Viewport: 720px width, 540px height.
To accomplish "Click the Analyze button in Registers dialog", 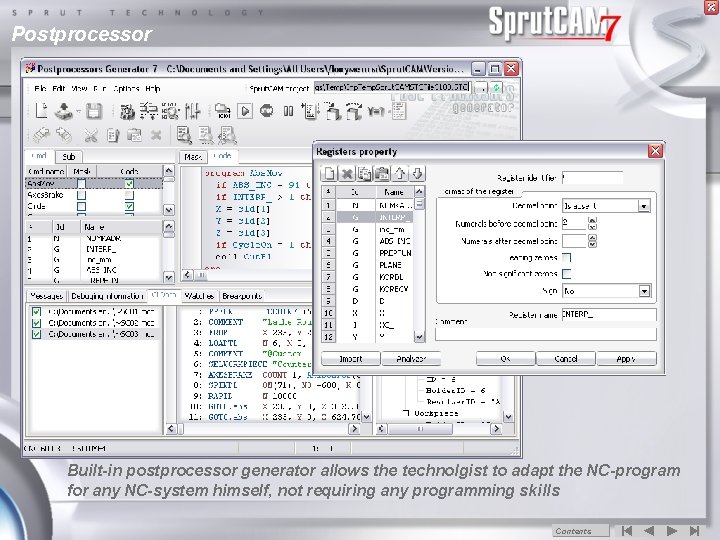I will pyautogui.click(x=411, y=359).
